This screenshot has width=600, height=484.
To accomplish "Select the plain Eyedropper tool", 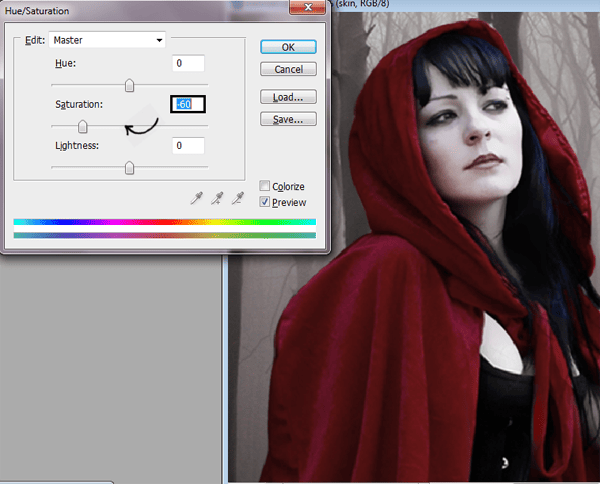I will pyautogui.click(x=196, y=198).
